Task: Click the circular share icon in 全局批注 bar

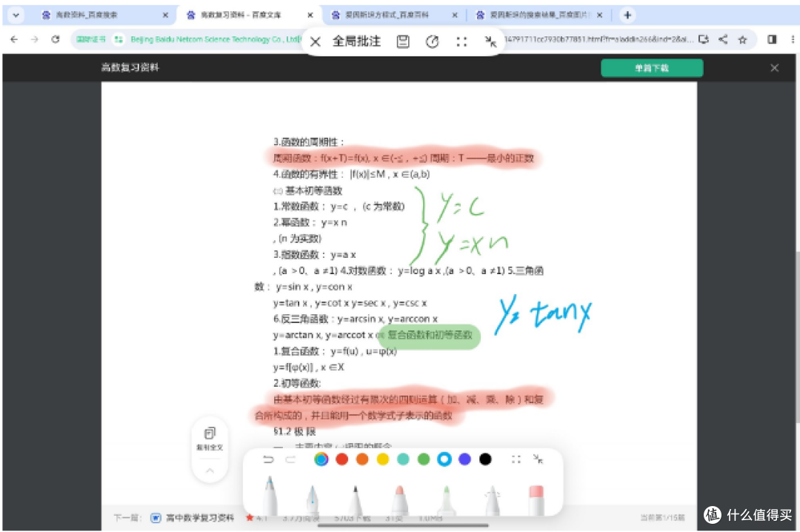Action: pyautogui.click(x=432, y=41)
